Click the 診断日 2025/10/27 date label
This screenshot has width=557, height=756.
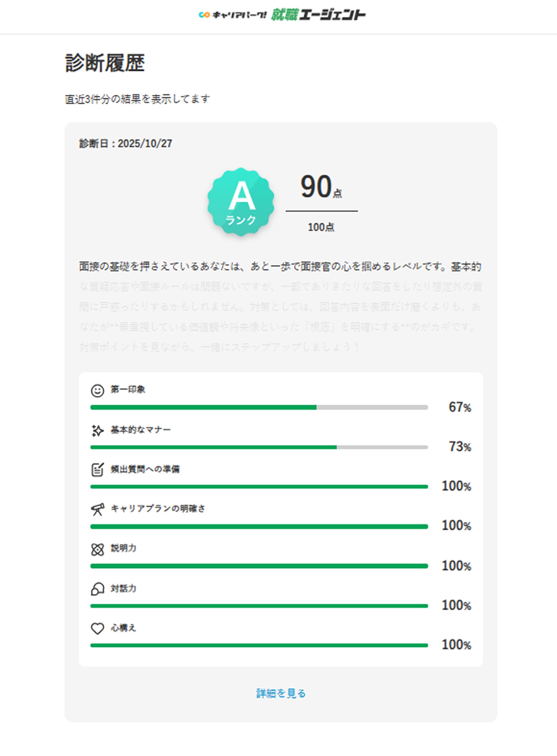click(125, 144)
